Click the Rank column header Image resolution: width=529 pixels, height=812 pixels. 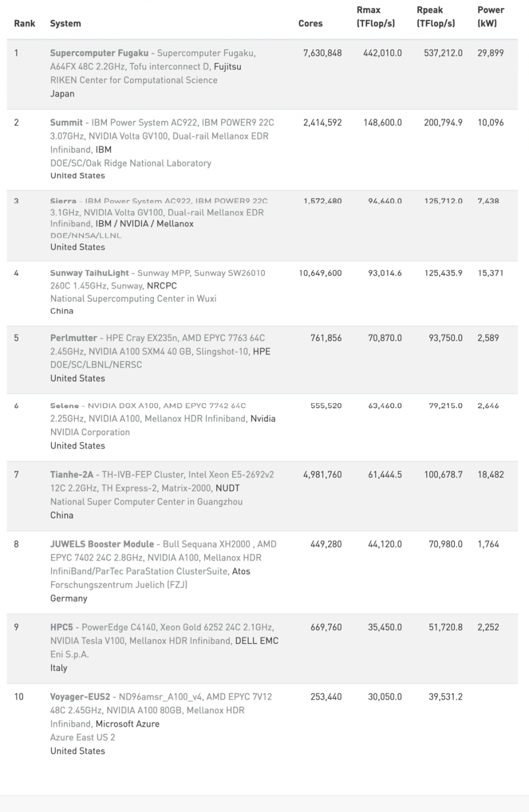click(x=24, y=24)
